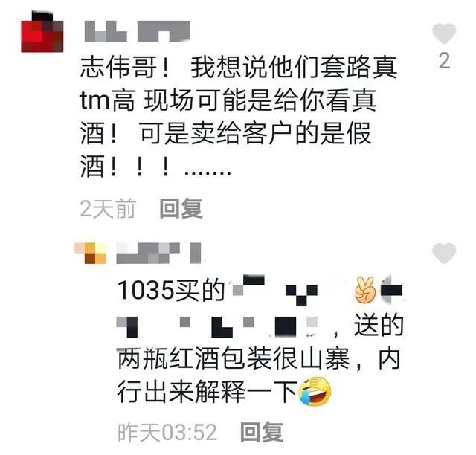
Task: Open the orange pixelated reply avatar
Action: tap(90, 253)
